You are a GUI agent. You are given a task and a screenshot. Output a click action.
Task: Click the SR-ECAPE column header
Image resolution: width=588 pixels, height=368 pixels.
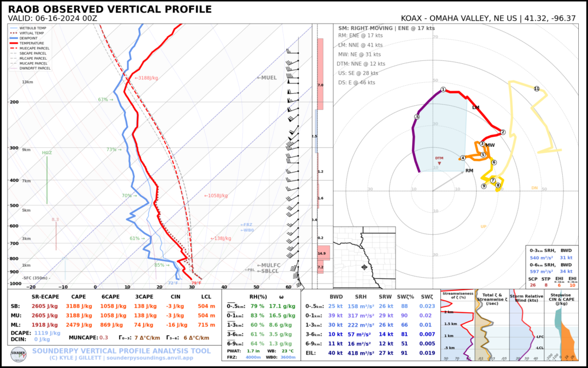pyautogui.click(x=47, y=297)
